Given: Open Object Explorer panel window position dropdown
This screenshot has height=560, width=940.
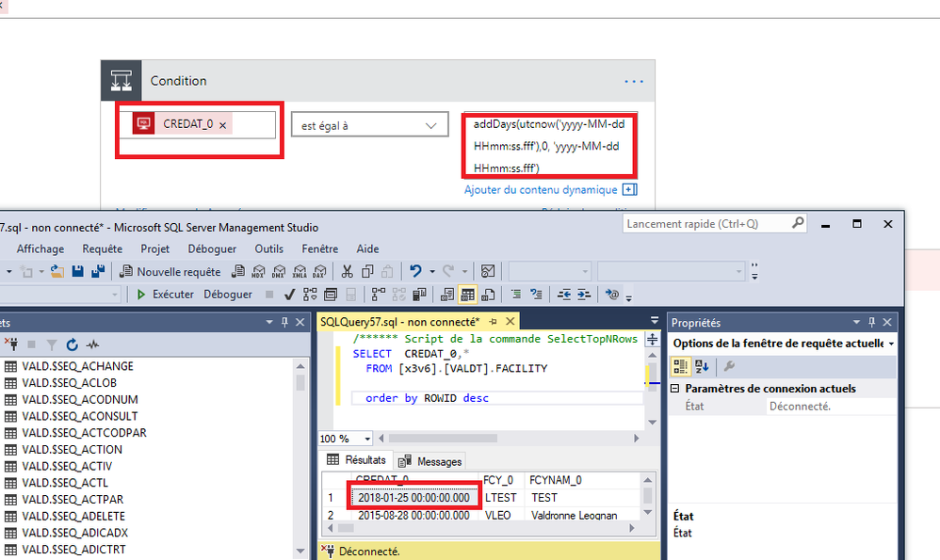Looking at the screenshot, I should 269,322.
